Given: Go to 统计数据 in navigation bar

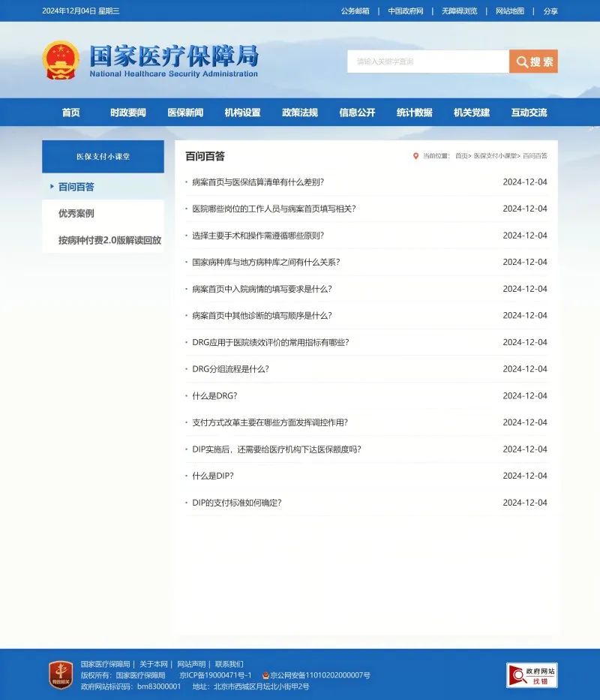Looking at the screenshot, I should click(414, 113).
